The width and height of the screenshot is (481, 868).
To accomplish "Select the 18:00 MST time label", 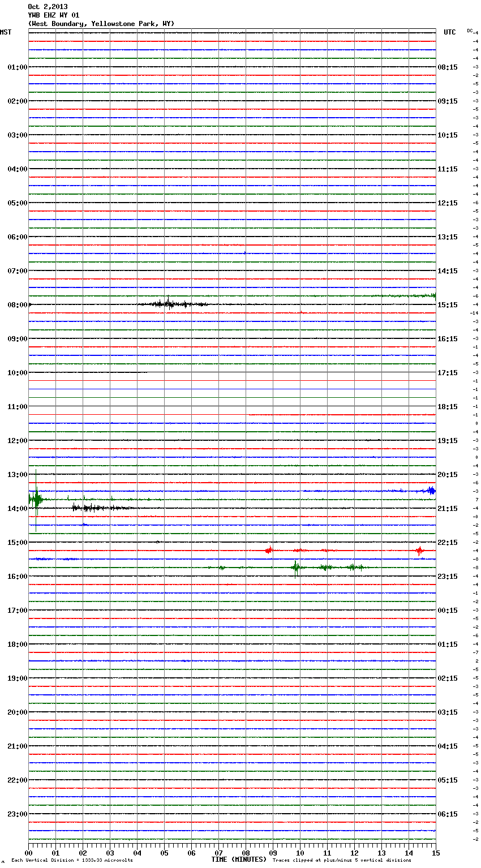I will click(18, 644).
